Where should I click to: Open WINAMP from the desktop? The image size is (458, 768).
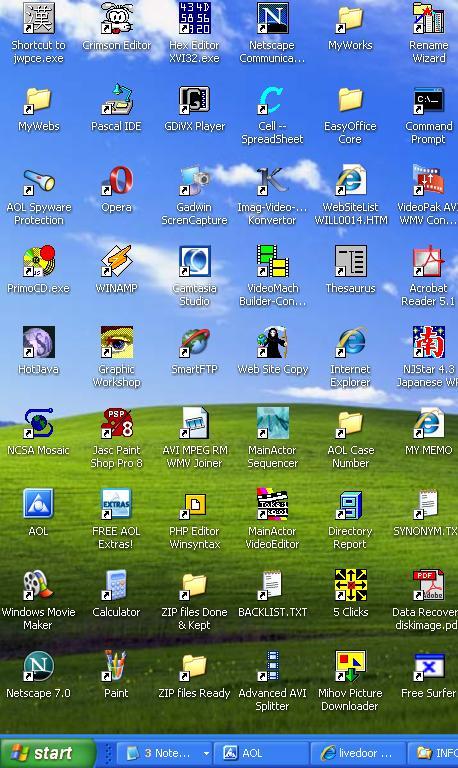(117, 262)
